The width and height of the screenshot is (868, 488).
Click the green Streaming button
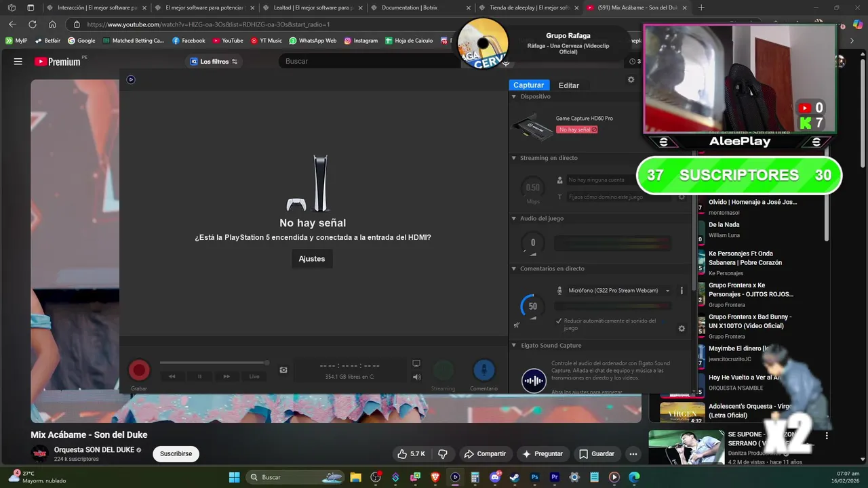pyautogui.click(x=443, y=370)
